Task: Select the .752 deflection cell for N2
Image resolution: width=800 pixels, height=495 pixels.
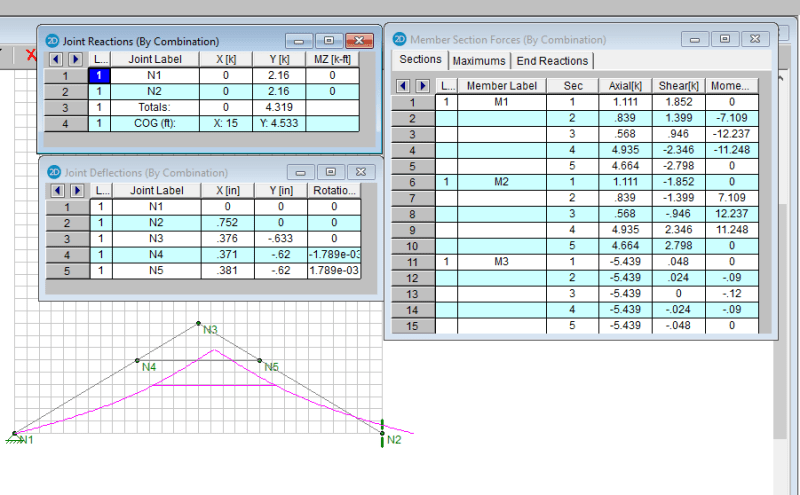Action: click(228, 222)
